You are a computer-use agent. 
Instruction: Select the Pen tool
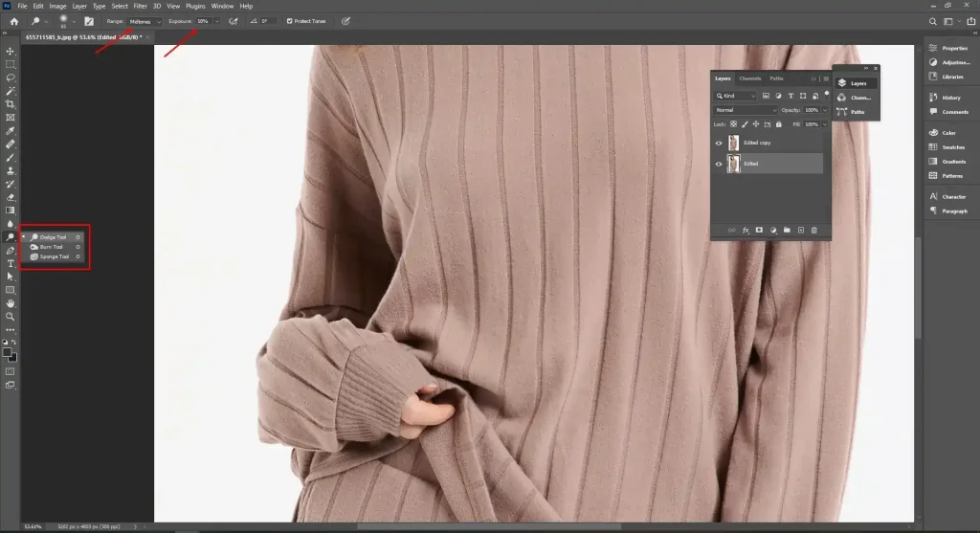click(x=10, y=251)
